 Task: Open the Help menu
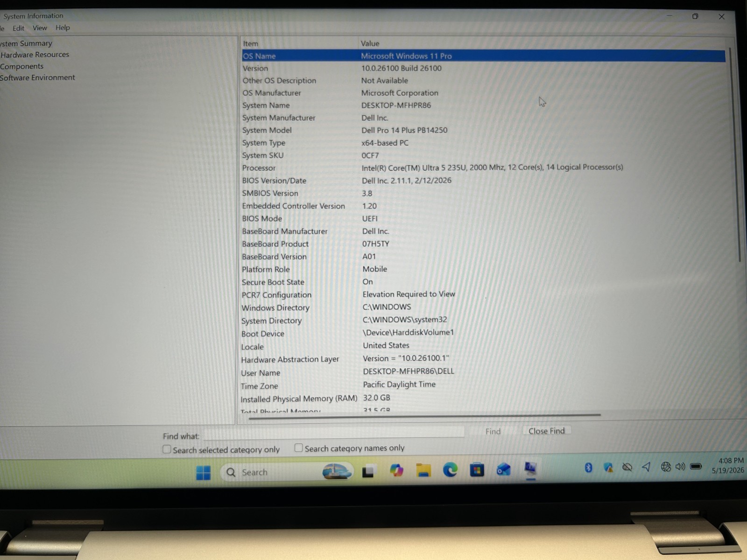tap(63, 28)
